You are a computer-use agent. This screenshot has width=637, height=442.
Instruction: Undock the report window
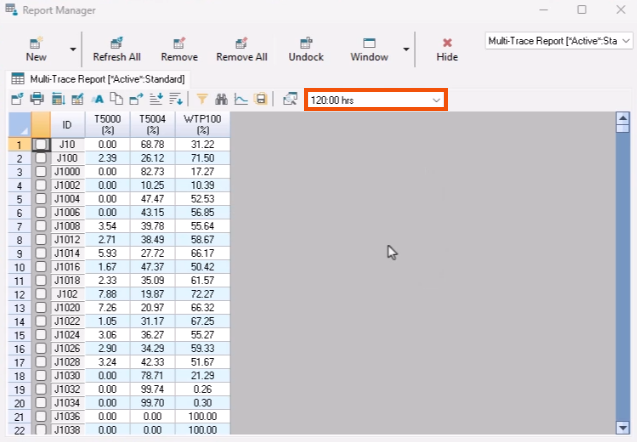[306, 49]
